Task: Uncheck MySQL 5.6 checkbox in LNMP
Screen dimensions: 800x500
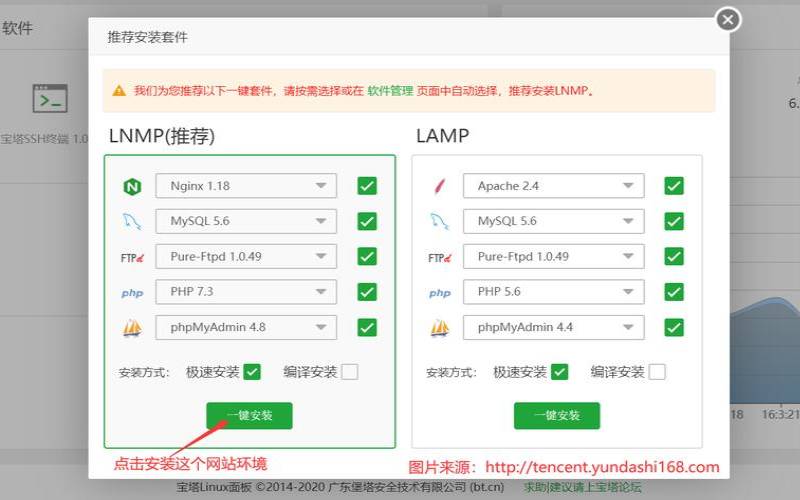Action: [367, 221]
